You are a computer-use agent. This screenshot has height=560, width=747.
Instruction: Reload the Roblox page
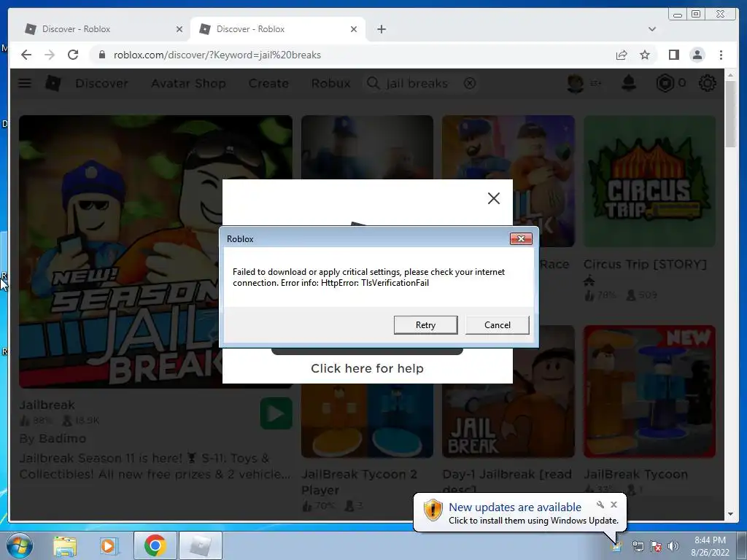pos(73,55)
